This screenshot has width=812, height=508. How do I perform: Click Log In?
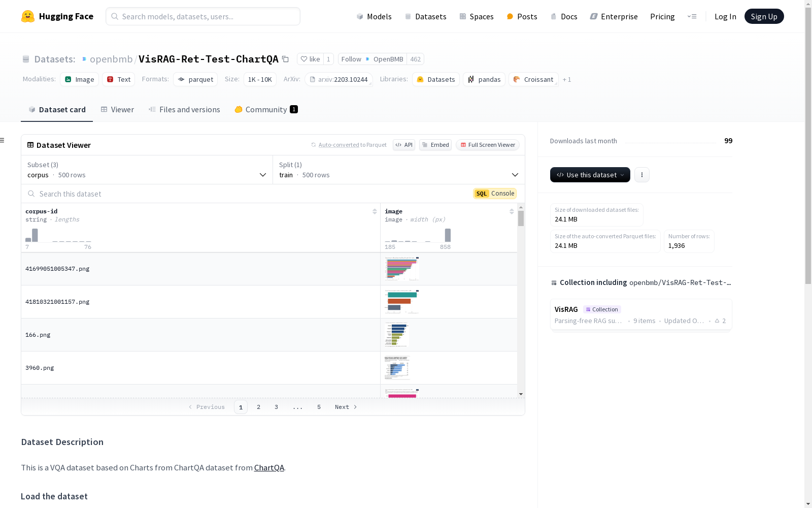pos(725,16)
